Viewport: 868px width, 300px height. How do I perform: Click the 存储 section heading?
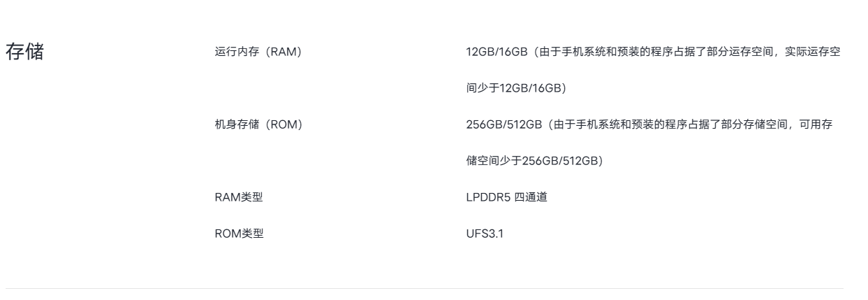click(25, 53)
